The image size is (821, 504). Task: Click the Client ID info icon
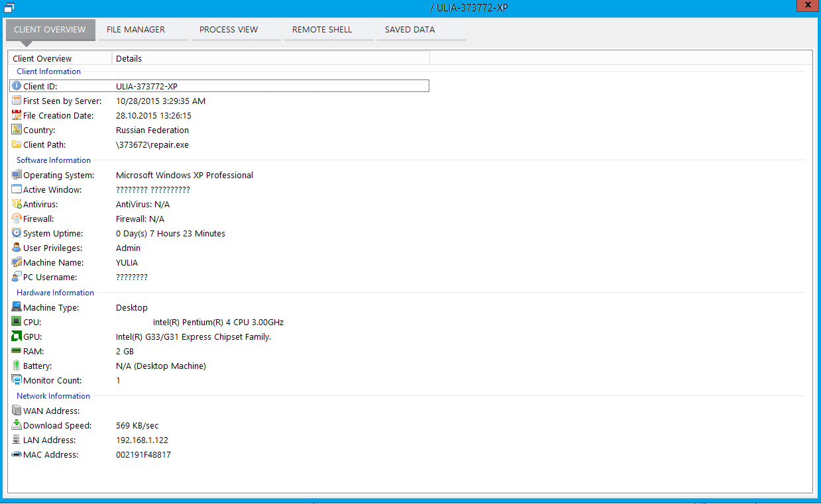tap(17, 86)
